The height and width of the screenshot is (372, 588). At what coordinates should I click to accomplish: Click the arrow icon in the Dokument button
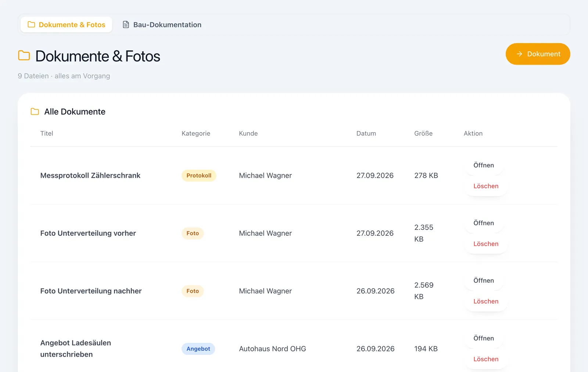(519, 54)
